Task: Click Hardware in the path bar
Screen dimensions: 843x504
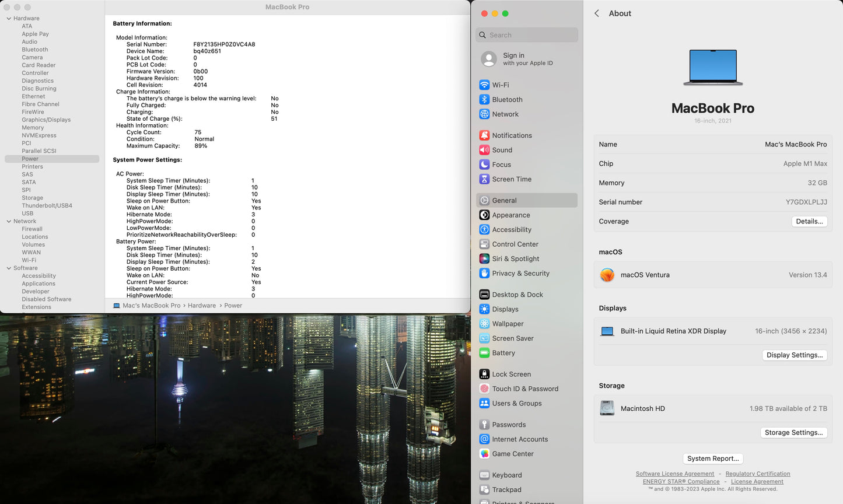Action: click(202, 306)
